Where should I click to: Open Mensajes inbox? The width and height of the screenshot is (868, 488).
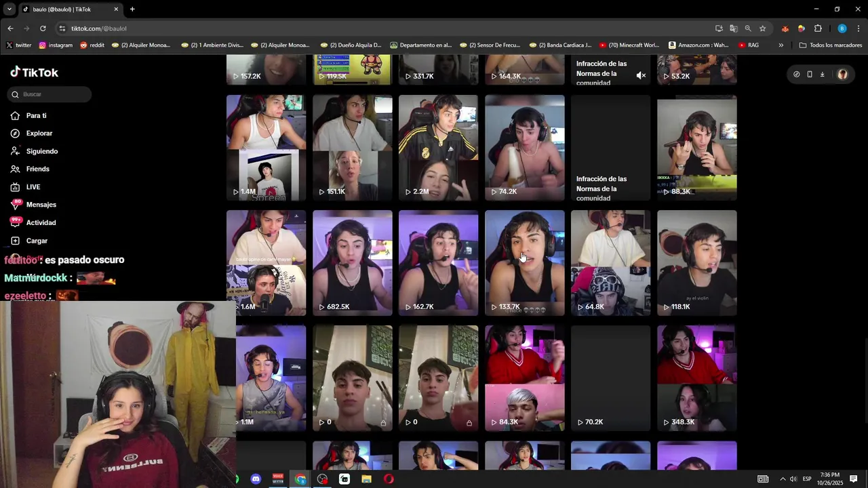point(41,205)
